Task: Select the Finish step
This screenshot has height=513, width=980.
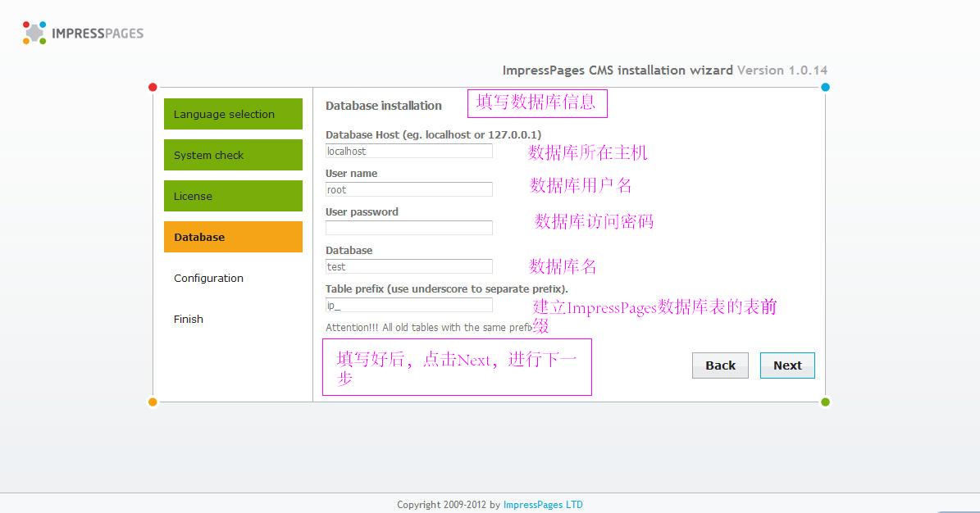Action: [x=188, y=319]
